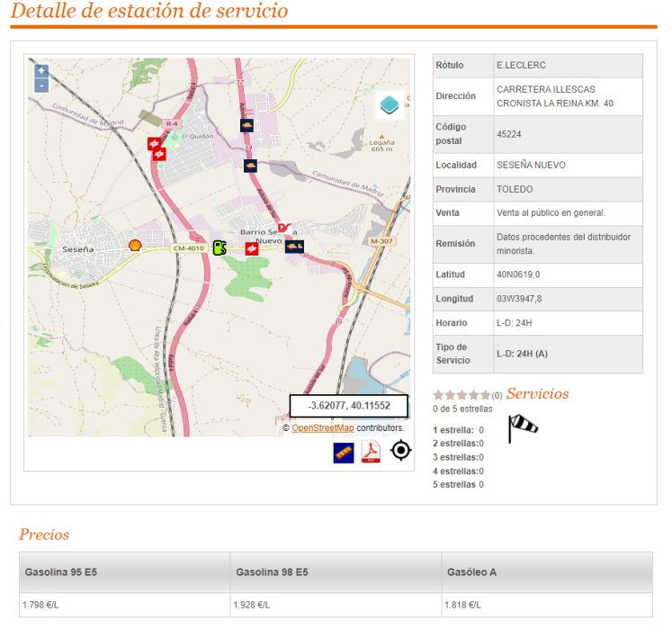Rate the station with five stars

tap(485, 395)
